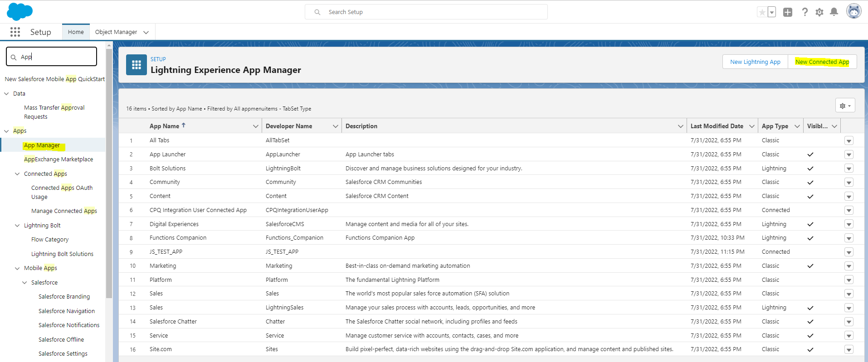The height and width of the screenshot is (362, 868).
Task: Open the App Launcher waffle icon
Action: 15,32
